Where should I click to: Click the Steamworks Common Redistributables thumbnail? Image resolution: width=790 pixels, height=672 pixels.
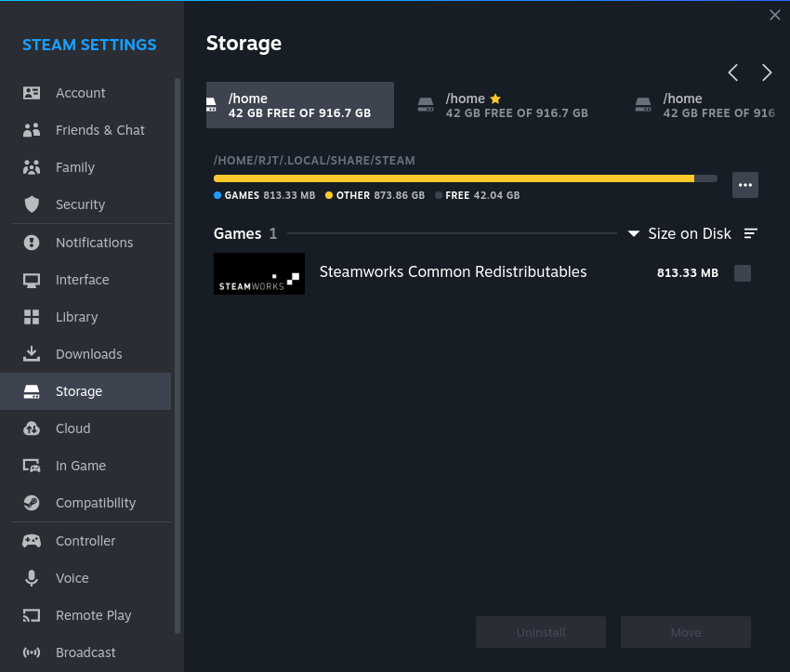[x=258, y=273]
